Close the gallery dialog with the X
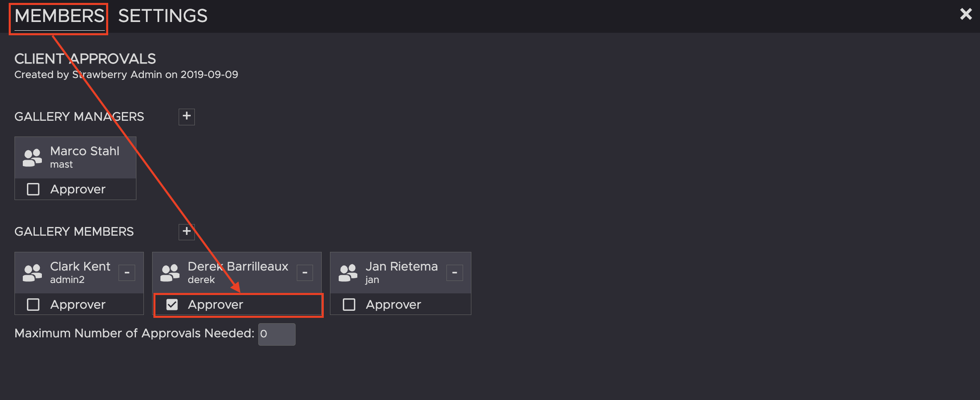 [x=966, y=14]
